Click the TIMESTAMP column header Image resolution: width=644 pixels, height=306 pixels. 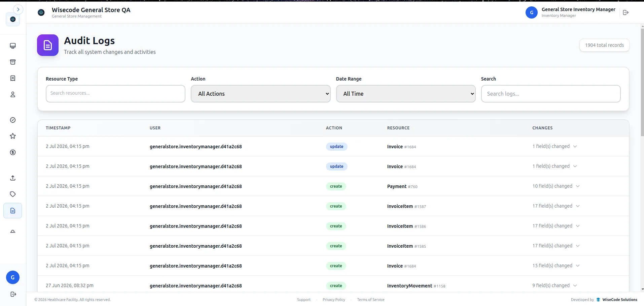pyautogui.click(x=58, y=128)
